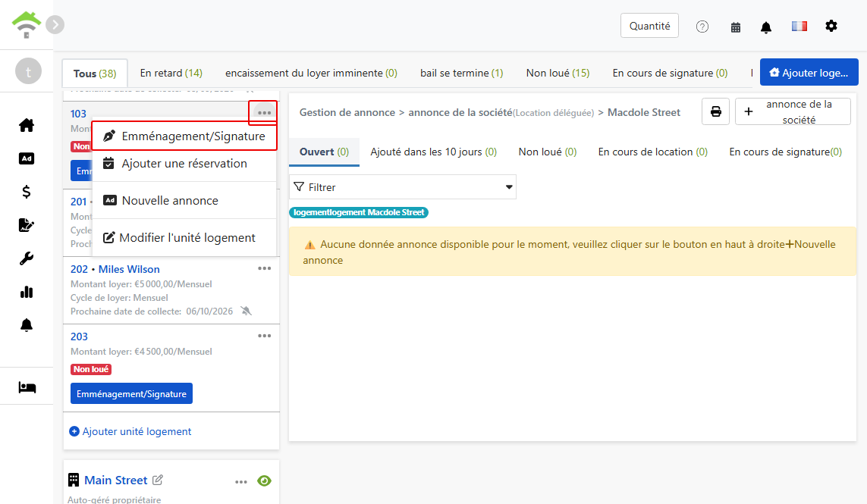Screen dimensions: 867x504
Task: Open unit 103 link
Action: (x=78, y=114)
